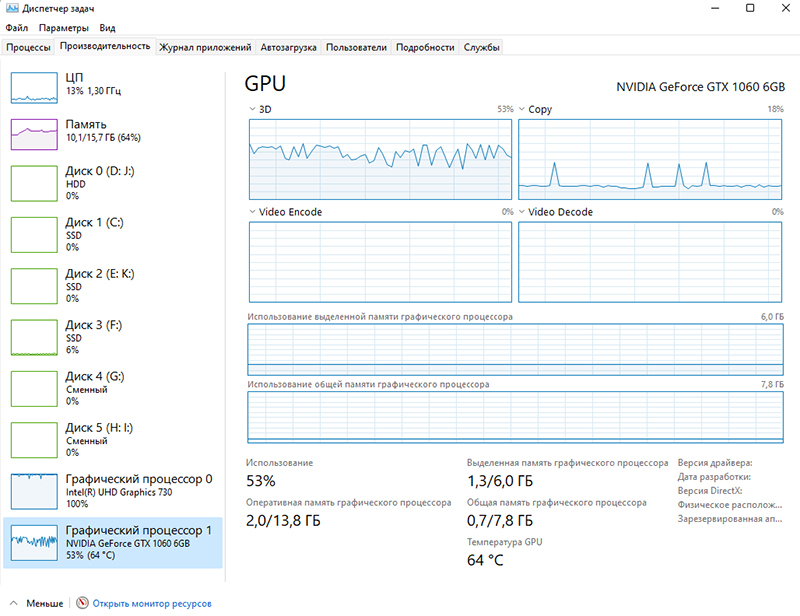The height and width of the screenshot is (616, 800).
Task: Open the Вид menu
Action: pyautogui.click(x=107, y=28)
